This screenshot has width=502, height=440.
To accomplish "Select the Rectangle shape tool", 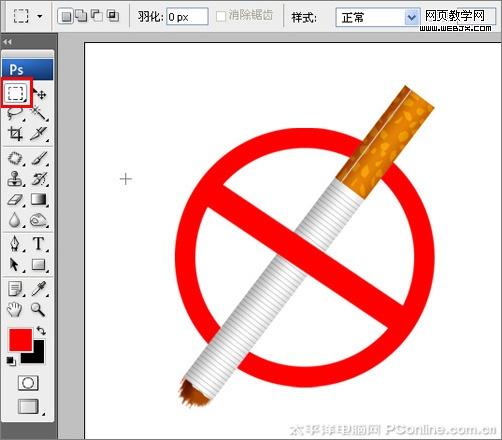I will point(39,265).
